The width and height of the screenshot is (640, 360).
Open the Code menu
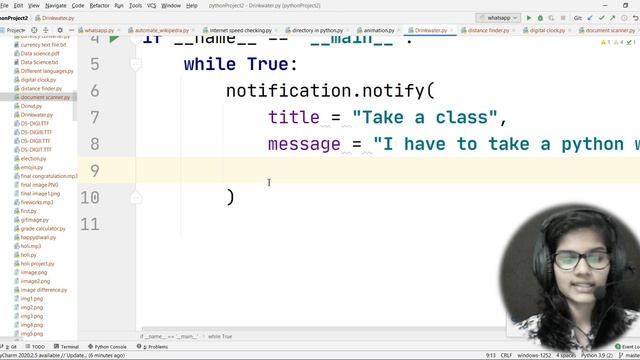tap(78, 6)
